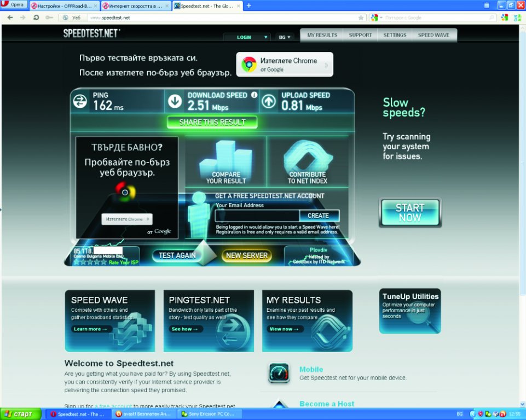
Task: Open the Google search engine dropdown
Action: (377, 17)
